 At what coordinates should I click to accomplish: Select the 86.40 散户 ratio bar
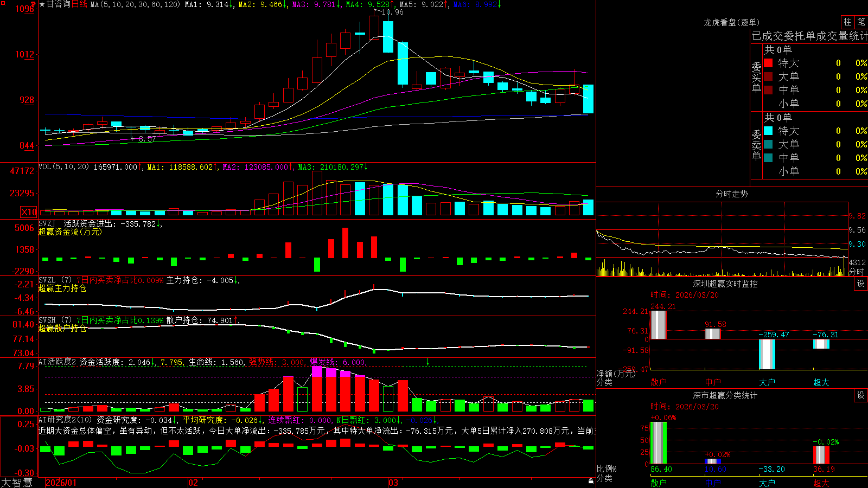(659, 443)
